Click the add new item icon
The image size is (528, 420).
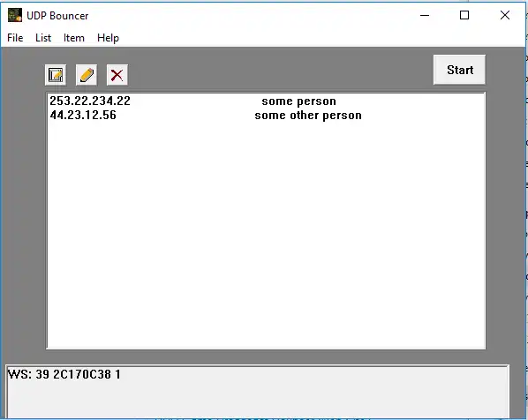(x=56, y=75)
